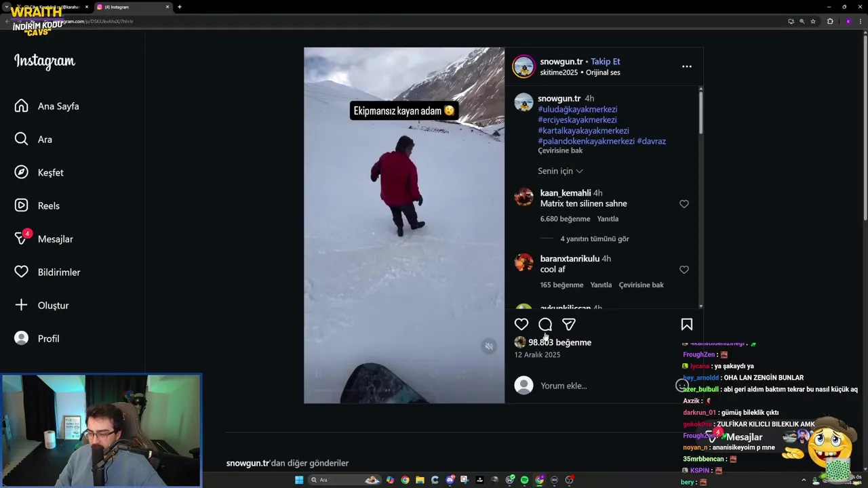
Task: Like kaan_kemahli's comment
Action: (x=684, y=204)
